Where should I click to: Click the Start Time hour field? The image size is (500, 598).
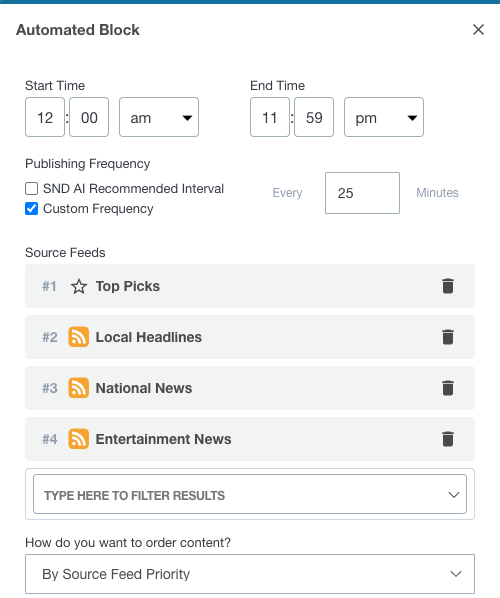click(45, 117)
